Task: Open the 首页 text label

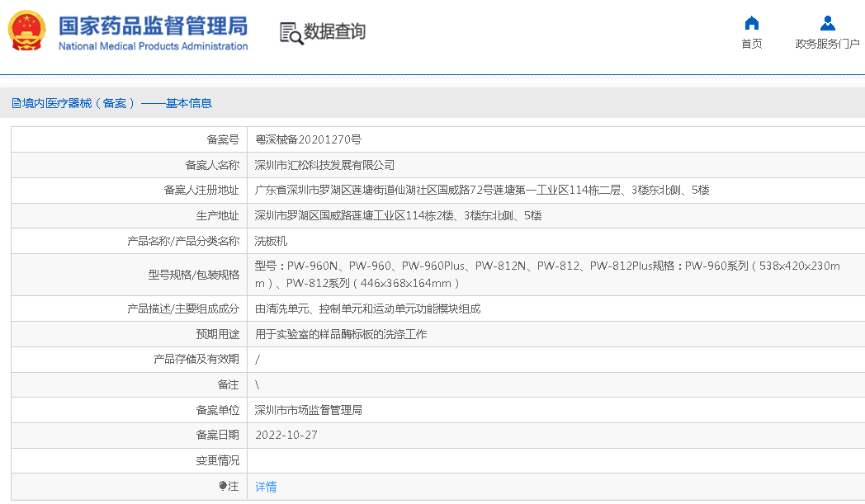Action: pyautogui.click(x=751, y=44)
